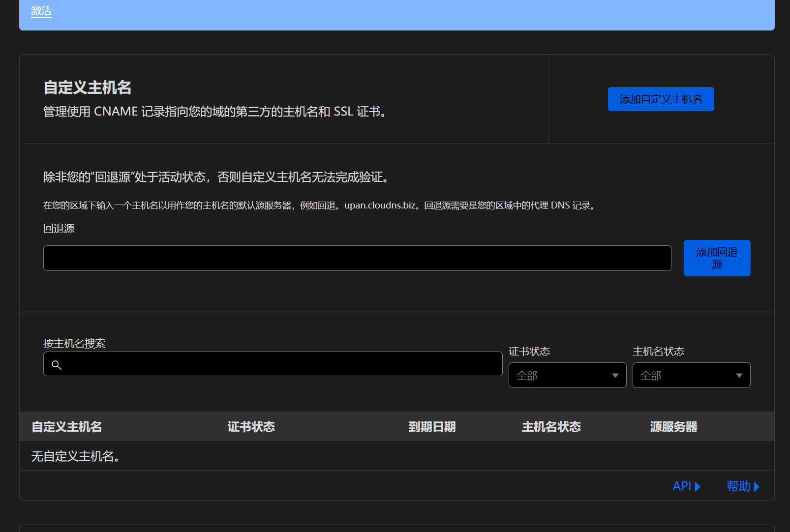Click the 无自定义主机名 table row
This screenshot has height=532, width=790.
75,456
